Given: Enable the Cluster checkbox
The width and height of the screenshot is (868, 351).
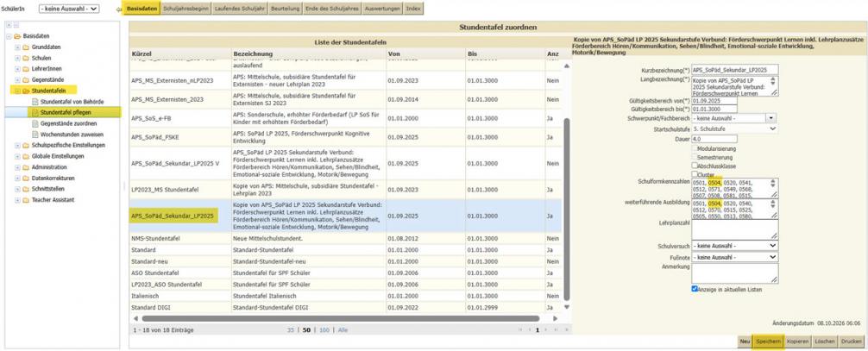Looking at the screenshot, I should [695, 174].
